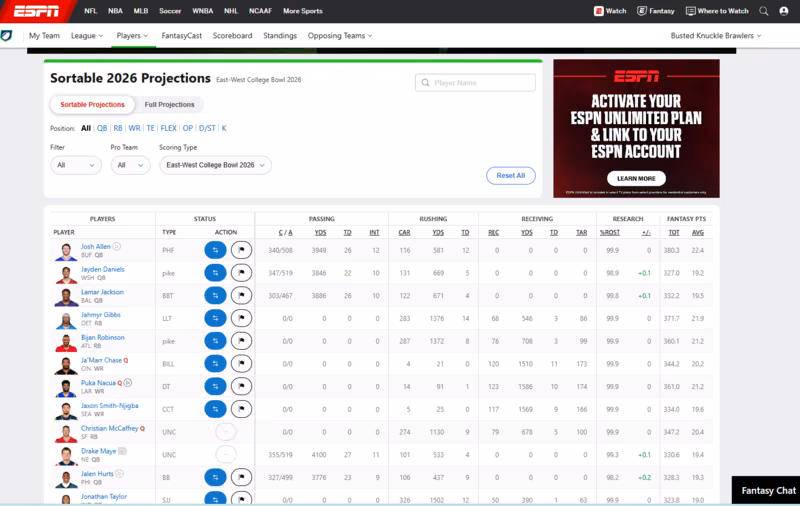The height and width of the screenshot is (506, 800).
Task: Open the user profile icon
Action: pos(784,11)
